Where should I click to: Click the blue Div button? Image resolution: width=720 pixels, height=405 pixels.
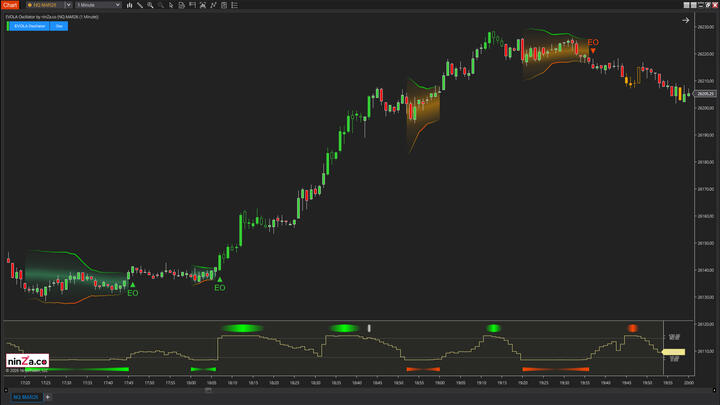point(59,26)
